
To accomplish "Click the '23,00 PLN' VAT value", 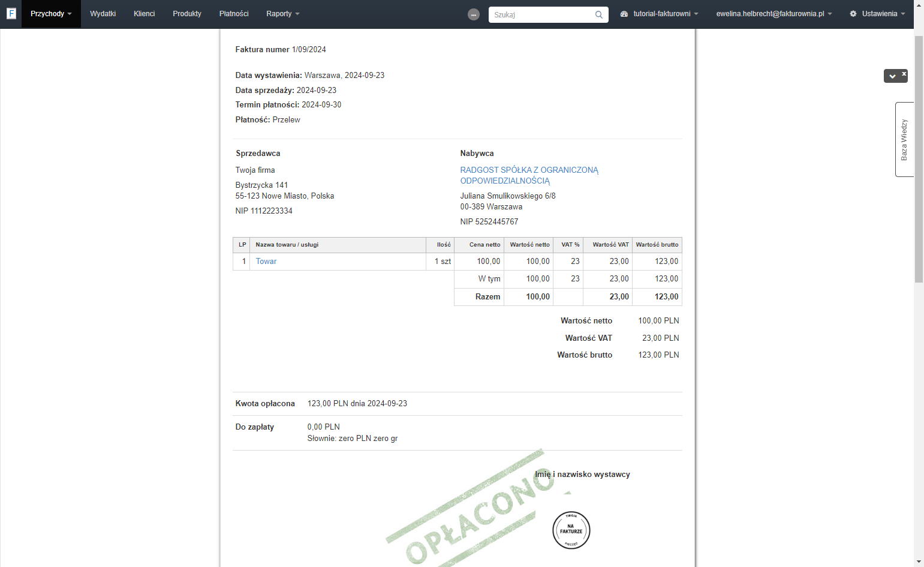I will tap(661, 338).
